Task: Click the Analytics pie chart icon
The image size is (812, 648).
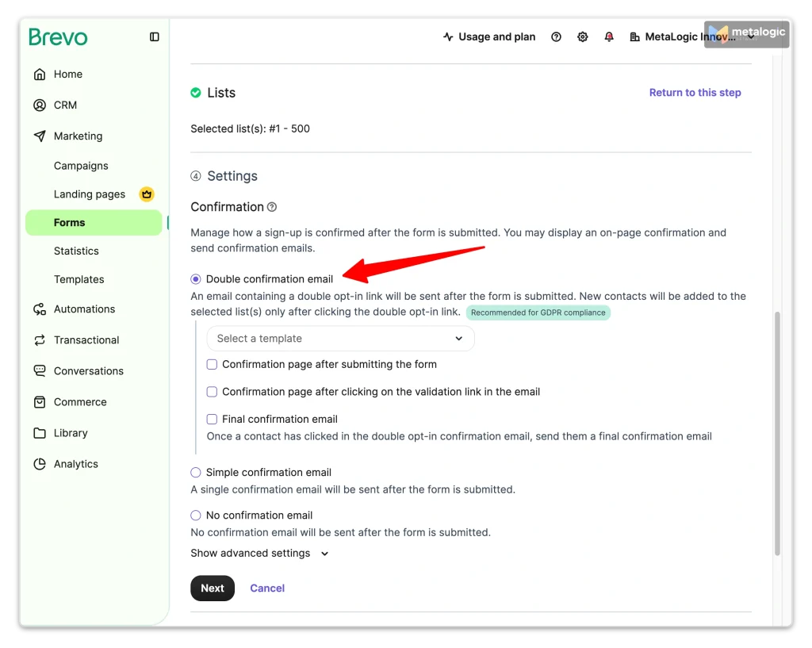Action: (x=40, y=464)
